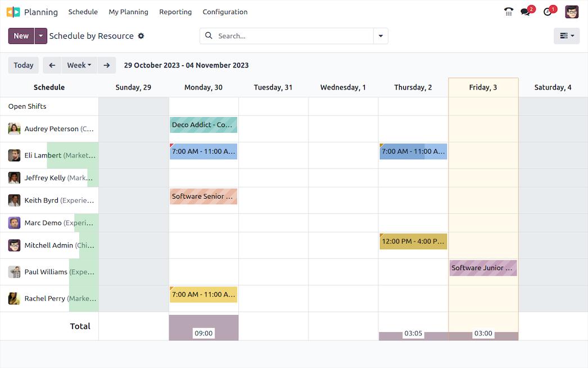This screenshot has height=368, width=588.
Task: Expand the search options dropdown arrow
Action: pos(381,36)
